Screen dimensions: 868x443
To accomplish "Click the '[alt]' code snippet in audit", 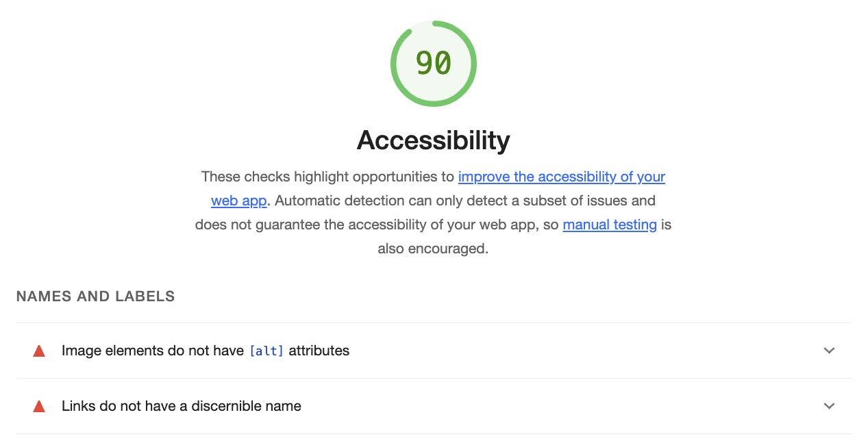I will [266, 351].
